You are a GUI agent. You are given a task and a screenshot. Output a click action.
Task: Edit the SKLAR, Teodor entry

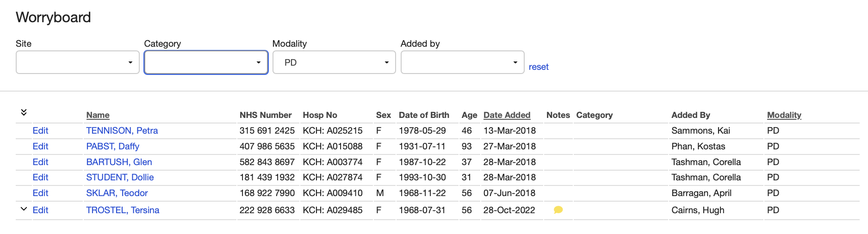(x=40, y=193)
